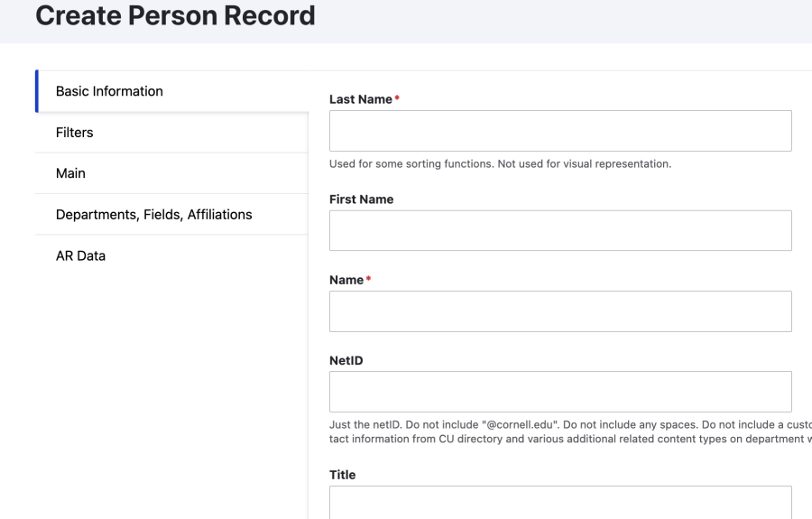The height and width of the screenshot is (519, 812).
Task: Click into the Last Name text box
Action: pos(559,131)
